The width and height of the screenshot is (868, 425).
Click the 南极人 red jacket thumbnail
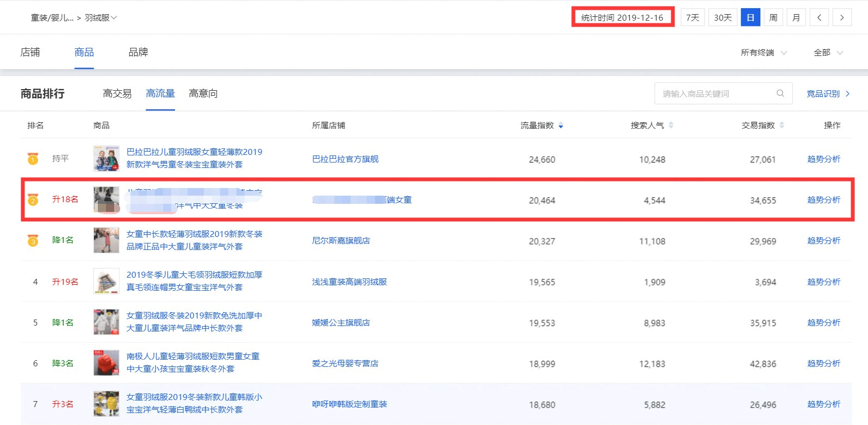click(106, 363)
